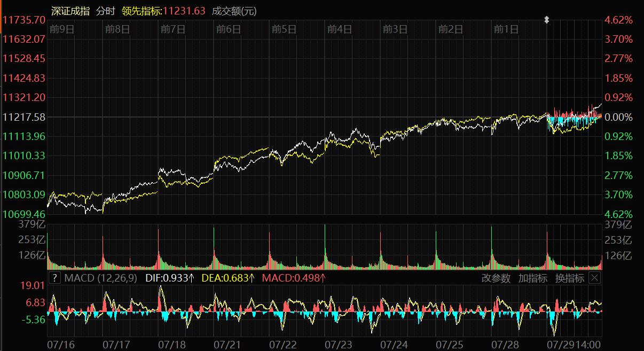Click 加指标 to add an indicator
This screenshot has height=351, width=644.
(532, 278)
